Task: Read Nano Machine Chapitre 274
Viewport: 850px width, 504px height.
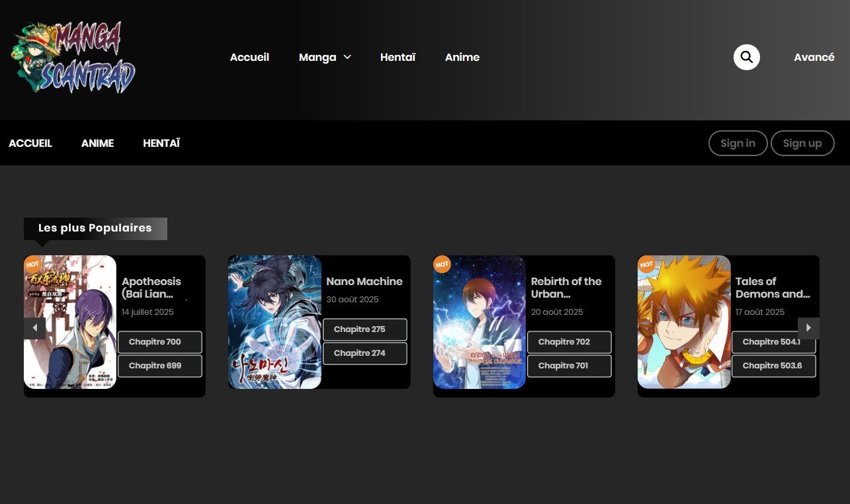Action: pos(365,353)
